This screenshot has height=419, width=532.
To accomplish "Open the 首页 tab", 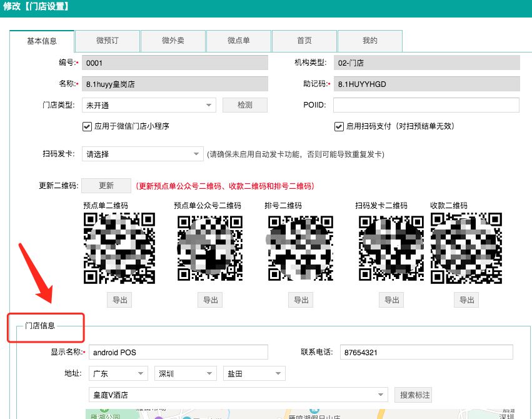I will 304,41.
